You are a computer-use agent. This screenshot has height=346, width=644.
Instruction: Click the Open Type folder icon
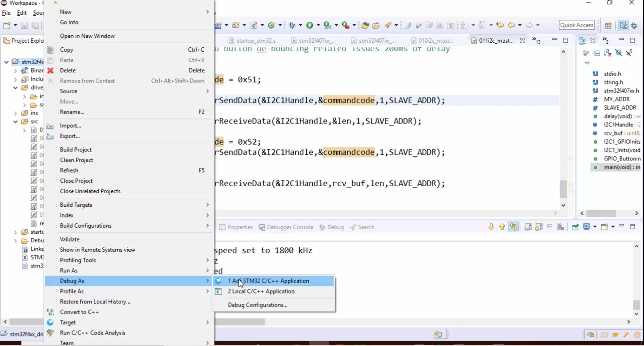(365, 25)
